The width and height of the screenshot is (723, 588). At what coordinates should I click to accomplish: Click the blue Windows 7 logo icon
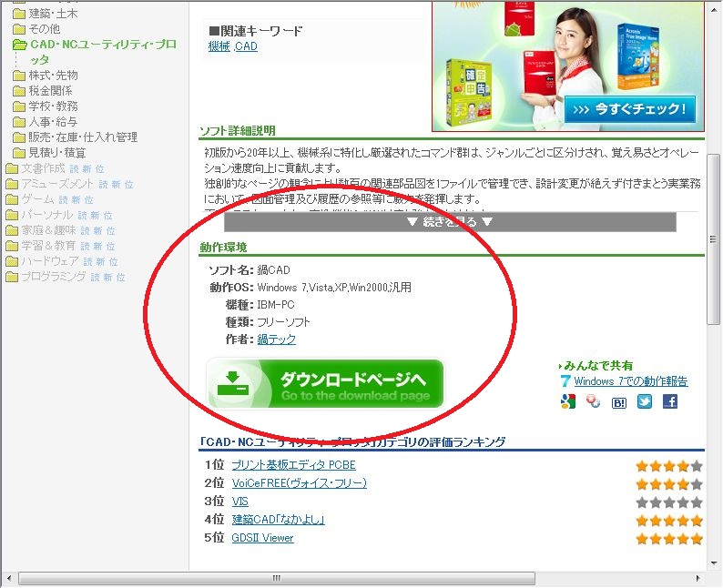pos(565,381)
